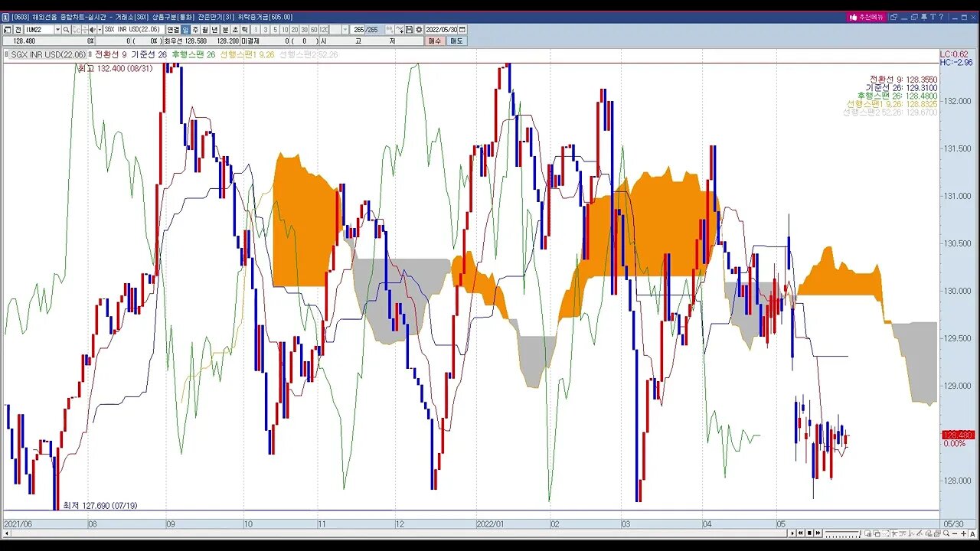Click the help question mark icon
This screenshot has width=980, height=551.
click(941, 17)
